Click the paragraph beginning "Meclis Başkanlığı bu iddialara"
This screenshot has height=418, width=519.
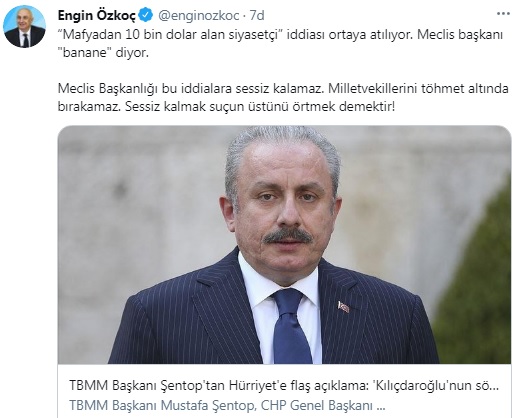coord(283,98)
